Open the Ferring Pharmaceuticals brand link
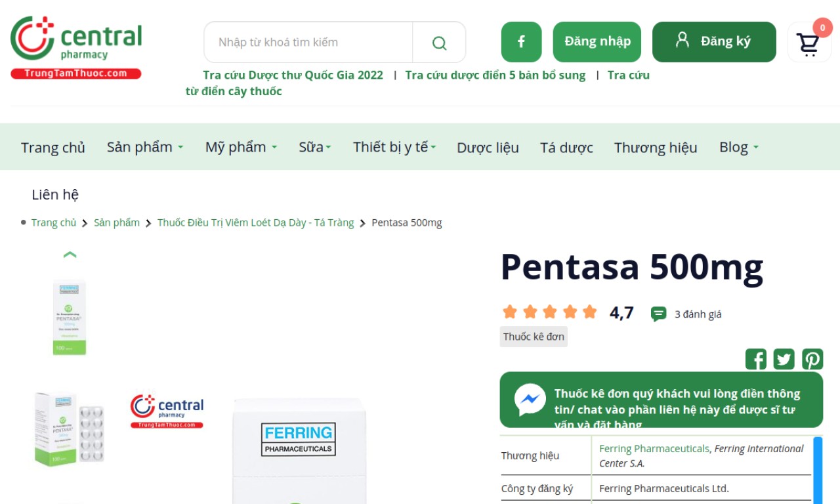Screen dimensions: 840x504 [x=654, y=449]
